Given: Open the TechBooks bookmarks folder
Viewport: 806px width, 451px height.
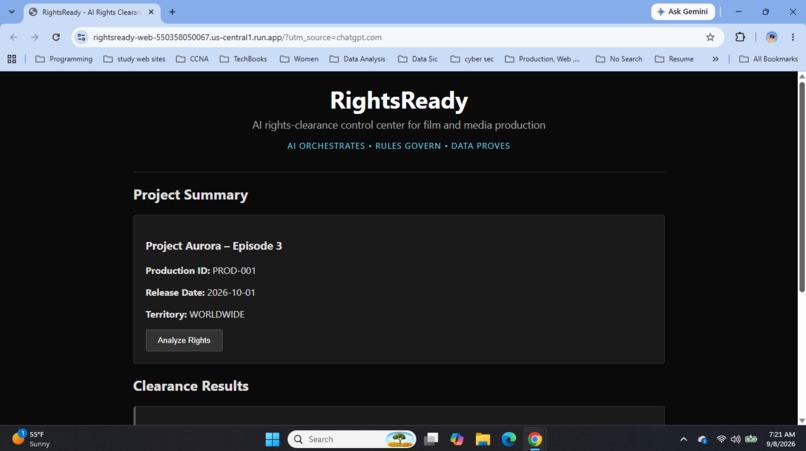Looking at the screenshot, I should pos(243,59).
